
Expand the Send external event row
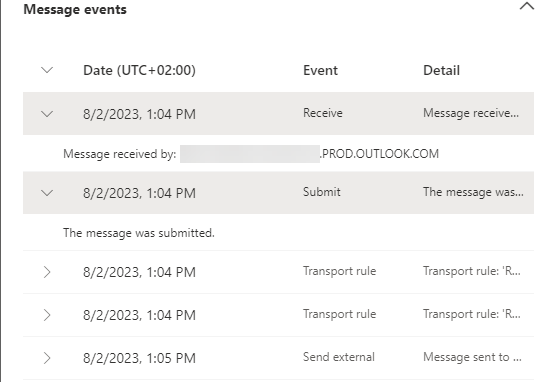(x=47, y=358)
